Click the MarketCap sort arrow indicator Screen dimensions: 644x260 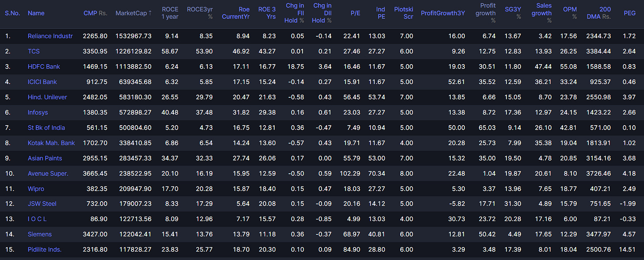click(x=149, y=13)
